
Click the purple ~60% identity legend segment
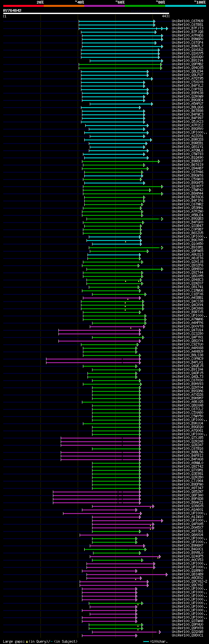click(104, 6)
